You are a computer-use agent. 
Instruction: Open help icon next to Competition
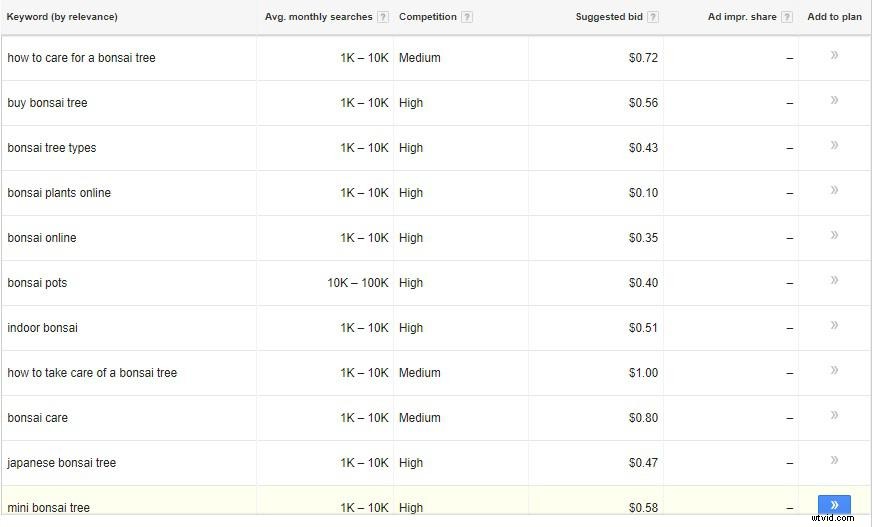[467, 17]
